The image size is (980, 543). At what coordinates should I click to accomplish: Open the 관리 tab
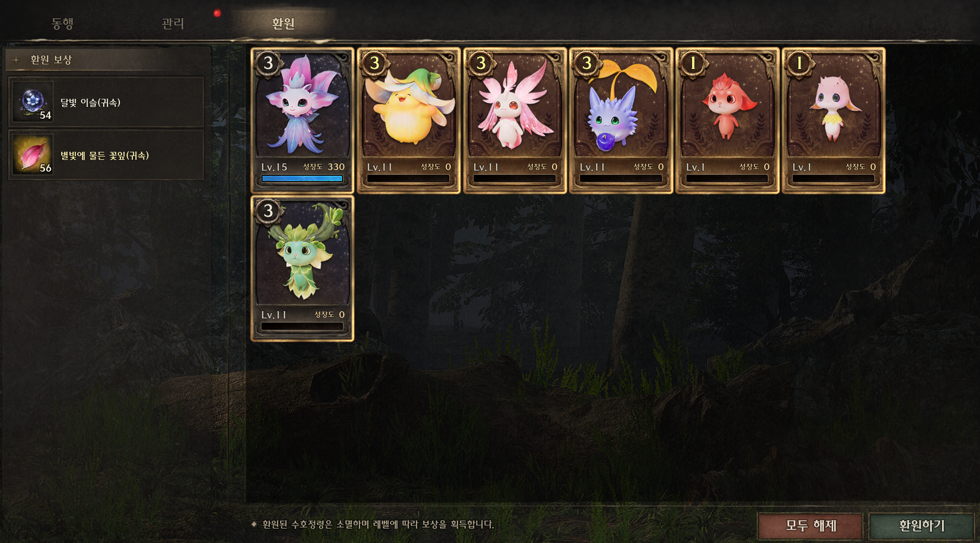pyautogui.click(x=173, y=23)
